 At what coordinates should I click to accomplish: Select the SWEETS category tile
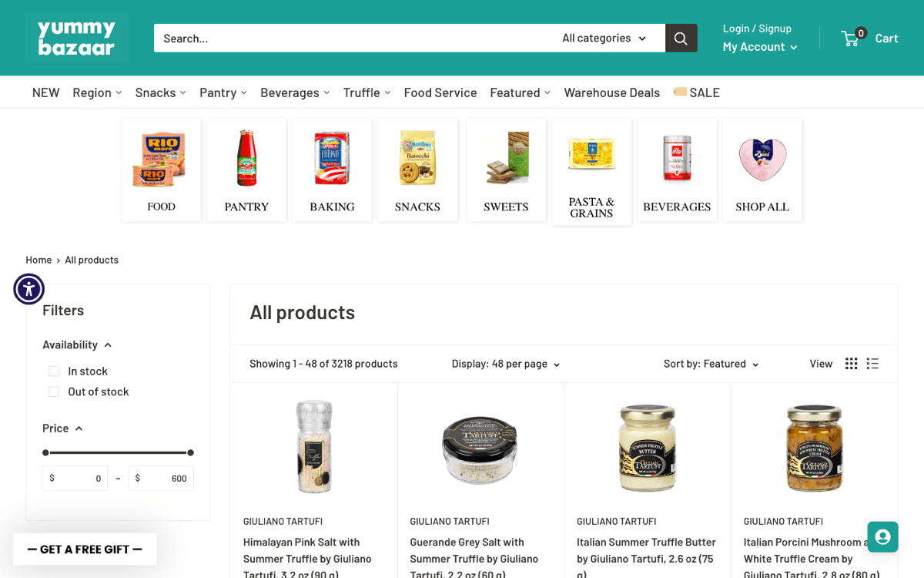tap(506, 170)
